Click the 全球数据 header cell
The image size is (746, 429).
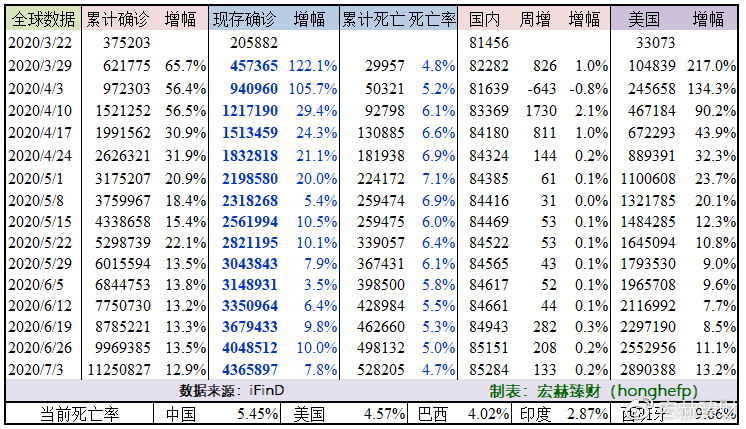pyautogui.click(x=40, y=19)
